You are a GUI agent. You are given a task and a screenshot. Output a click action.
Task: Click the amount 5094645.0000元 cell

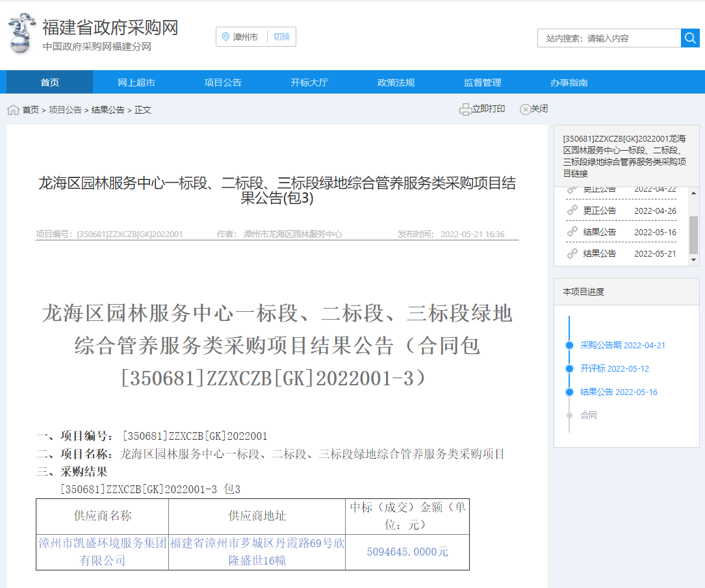407,552
